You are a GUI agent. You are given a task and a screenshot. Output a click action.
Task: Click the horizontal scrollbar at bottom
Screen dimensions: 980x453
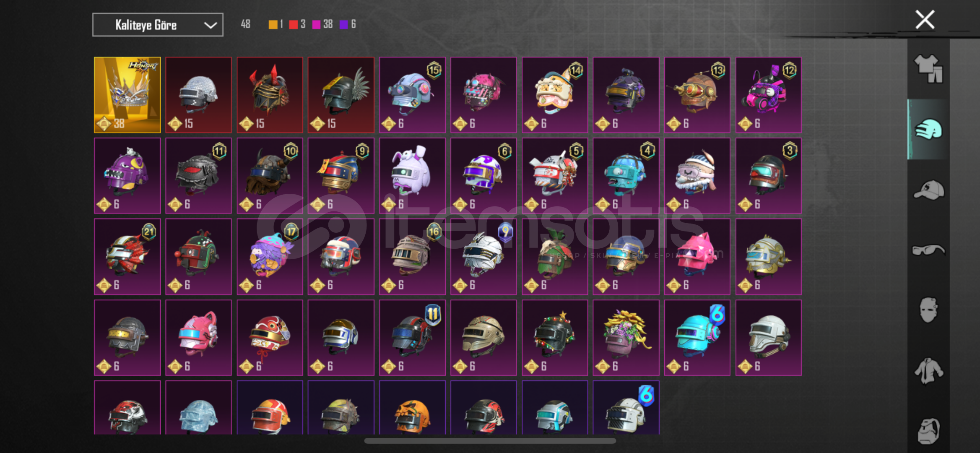point(490,441)
